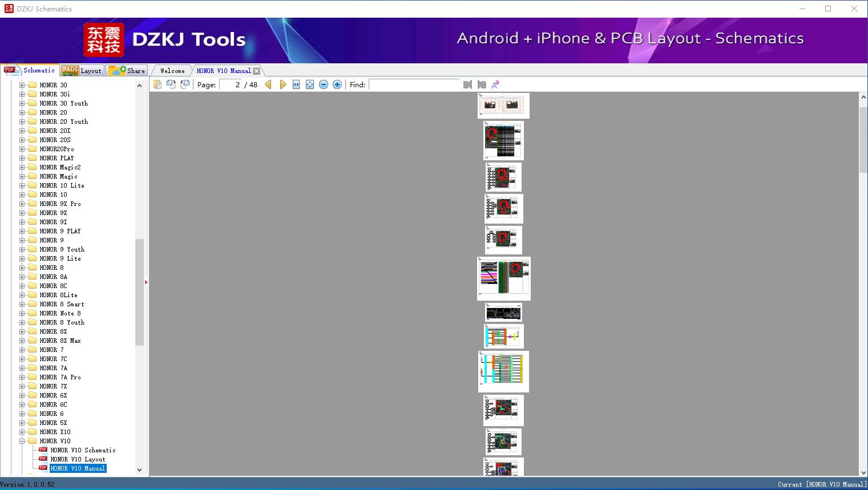Viewport: 868px width, 490px height.
Task: Find next search match
Action: click(x=482, y=84)
